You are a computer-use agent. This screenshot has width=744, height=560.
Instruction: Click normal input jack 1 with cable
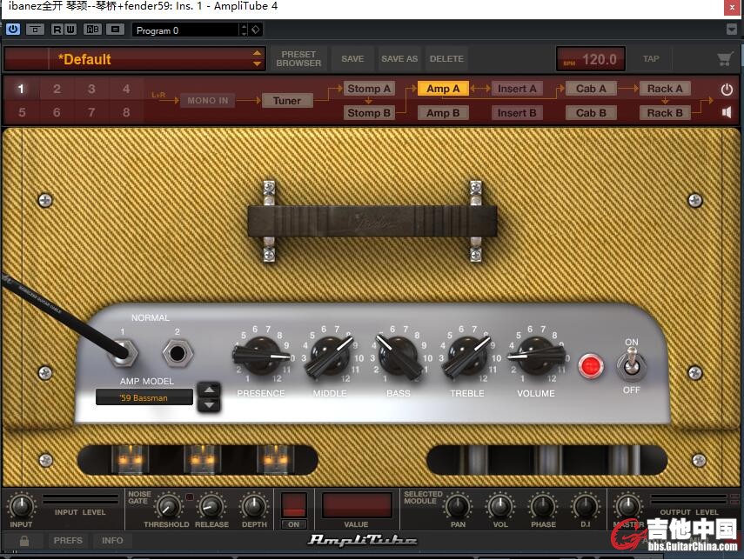pyautogui.click(x=124, y=353)
